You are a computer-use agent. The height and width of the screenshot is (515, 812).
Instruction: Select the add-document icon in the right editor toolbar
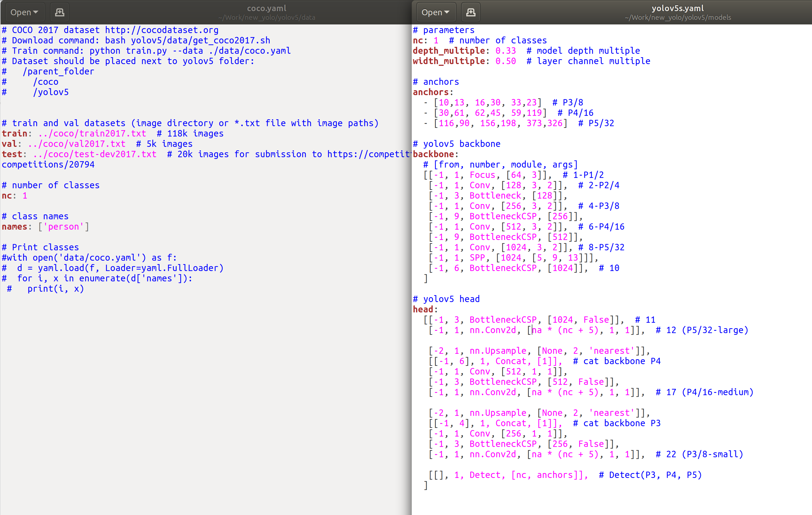[x=470, y=12]
